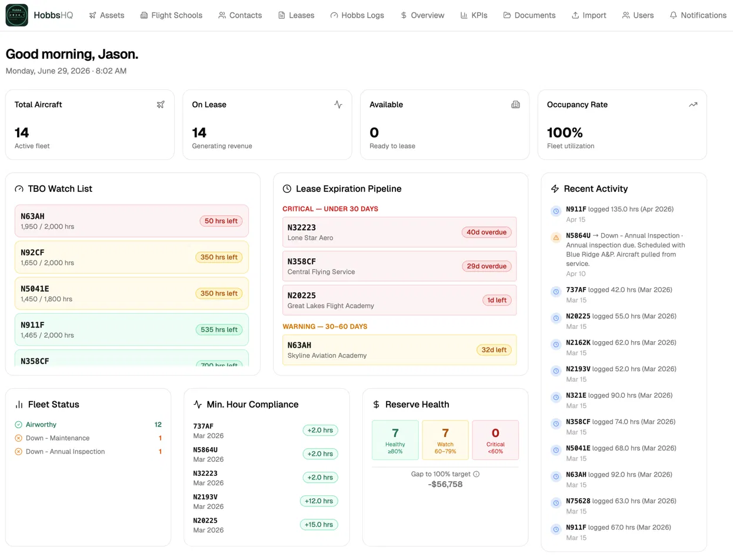Click the plane icon on Total Aircraft card
The image size is (733, 560).
tap(161, 105)
